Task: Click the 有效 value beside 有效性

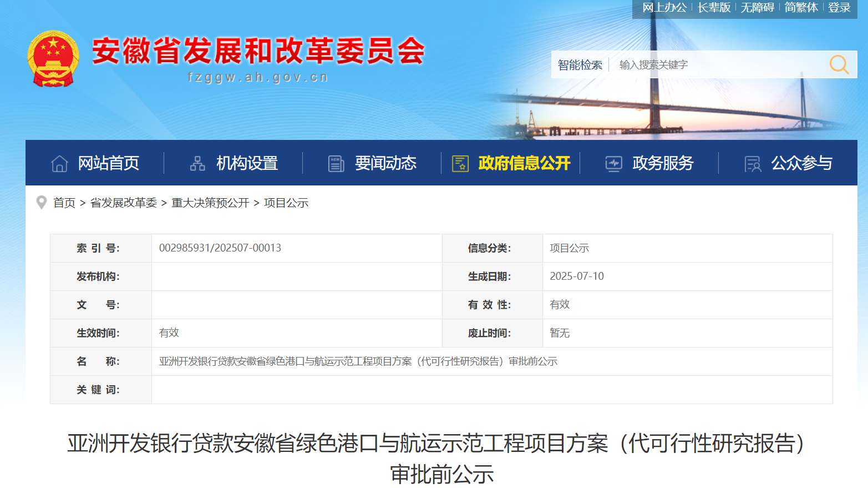Action: [560, 305]
